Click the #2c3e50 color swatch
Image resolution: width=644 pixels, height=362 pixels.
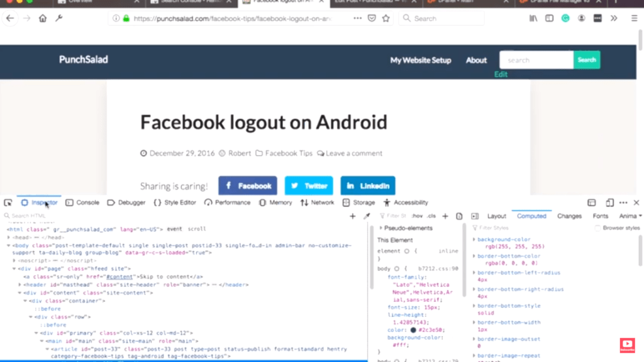coord(413,330)
